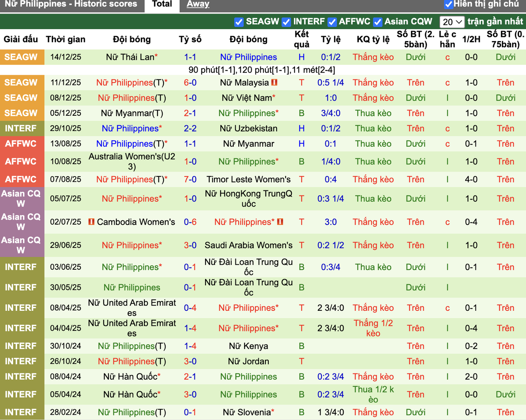Open Nữ Đài Loan Trung Quốc link on 03/06/25
526x420 pixels.
249,267
